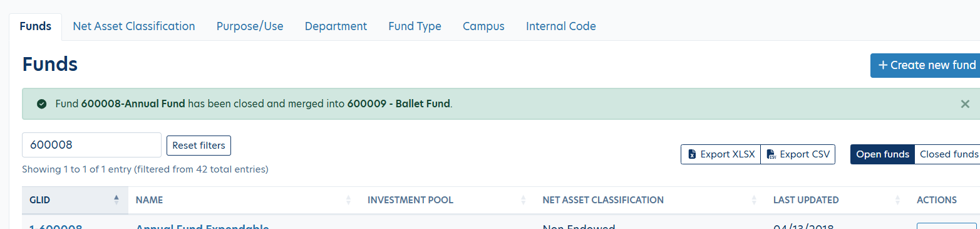Click Create new fund button

pyautogui.click(x=926, y=65)
